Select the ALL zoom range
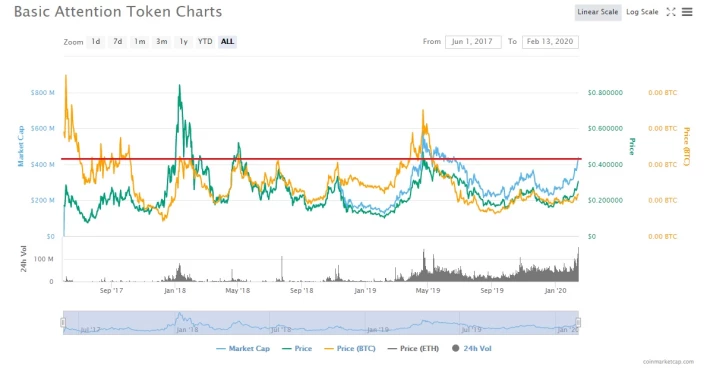The height and width of the screenshot is (376, 710). coord(227,42)
